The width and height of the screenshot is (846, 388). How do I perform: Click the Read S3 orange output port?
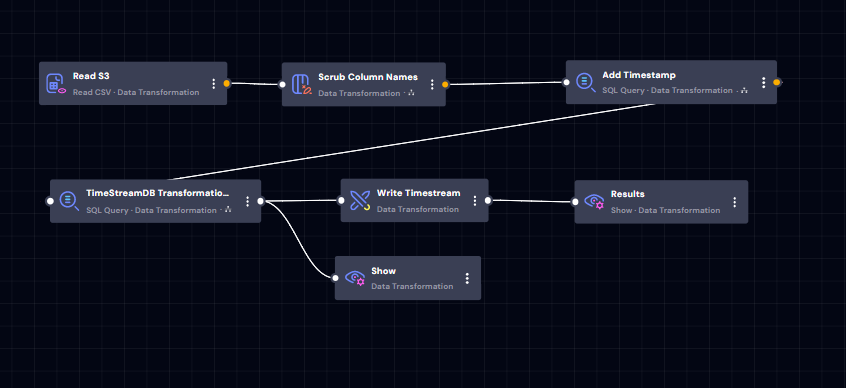click(x=227, y=83)
